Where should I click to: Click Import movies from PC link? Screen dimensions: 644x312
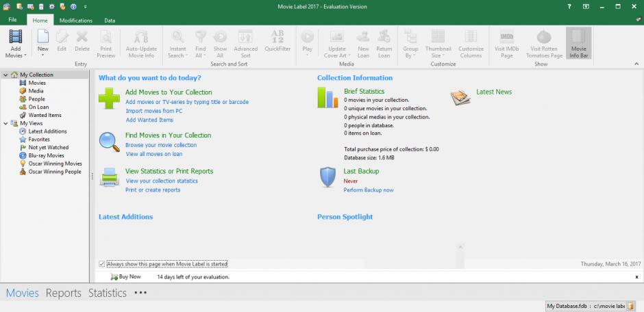point(154,111)
